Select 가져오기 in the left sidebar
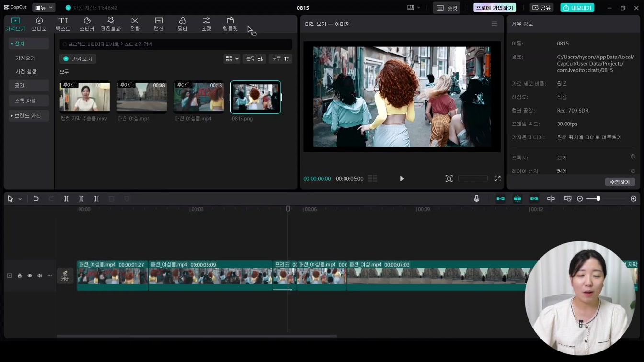This screenshot has height=362, width=644. (x=25, y=58)
